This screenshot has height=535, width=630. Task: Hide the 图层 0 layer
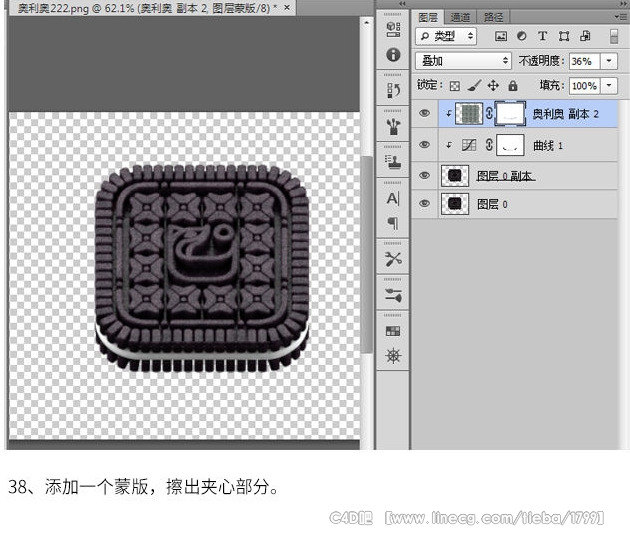coord(424,204)
